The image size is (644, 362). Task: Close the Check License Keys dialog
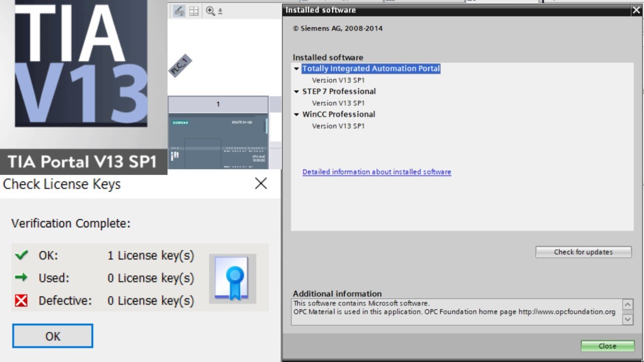(x=261, y=184)
